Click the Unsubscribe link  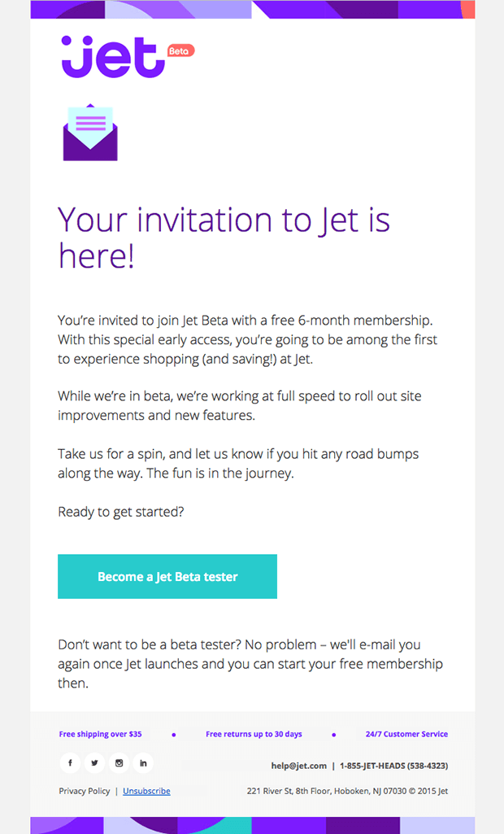pos(146,791)
